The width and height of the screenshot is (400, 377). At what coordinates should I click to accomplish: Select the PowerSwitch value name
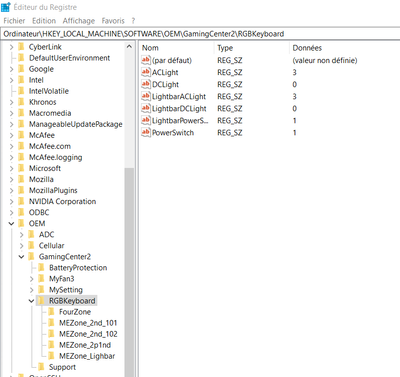173,133
